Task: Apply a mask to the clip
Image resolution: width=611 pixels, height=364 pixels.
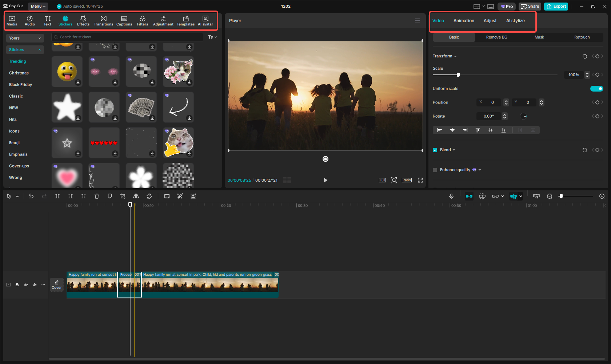Action: 539,37
